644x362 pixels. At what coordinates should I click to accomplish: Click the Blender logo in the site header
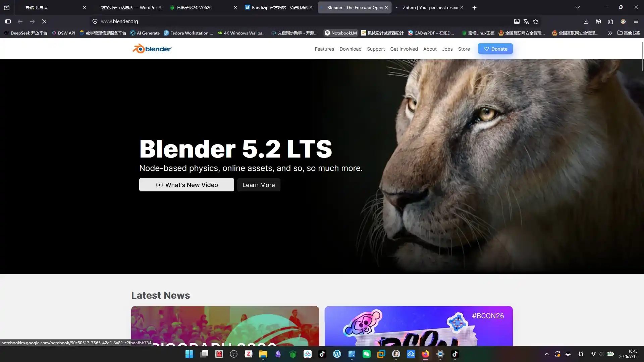[x=152, y=49]
